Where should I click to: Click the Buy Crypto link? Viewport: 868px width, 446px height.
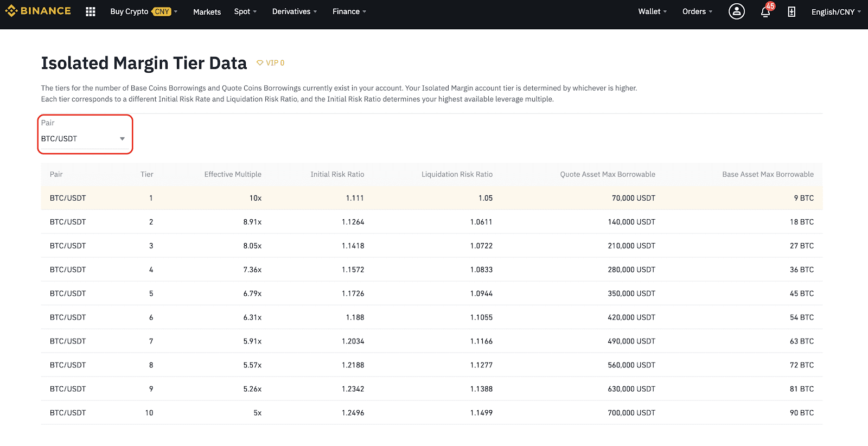point(129,11)
